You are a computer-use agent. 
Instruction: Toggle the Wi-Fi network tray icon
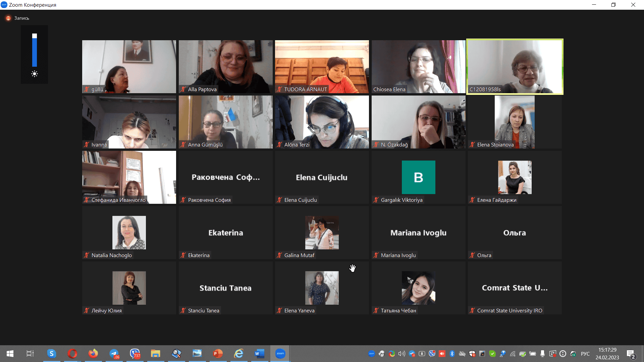(x=513, y=354)
